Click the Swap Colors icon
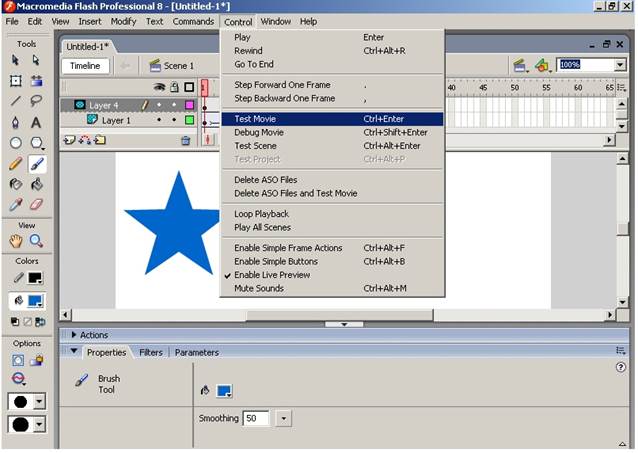 pyautogui.click(x=40, y=322)
